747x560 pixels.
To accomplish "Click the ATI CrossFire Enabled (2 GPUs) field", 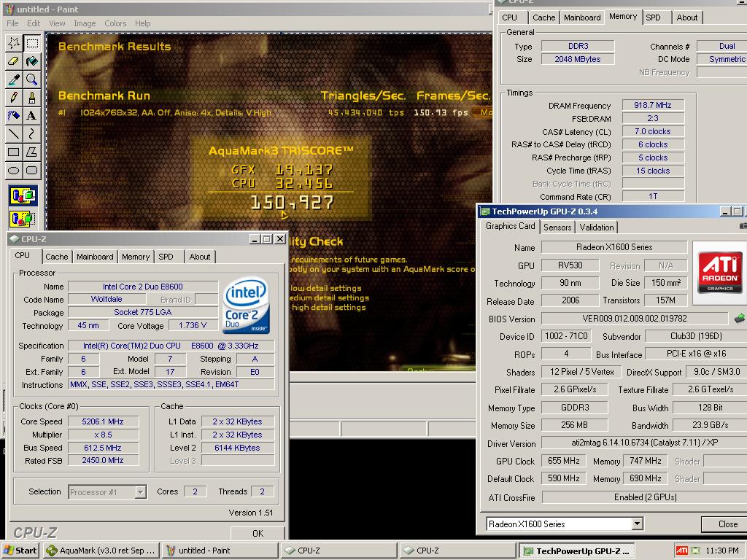I will [645, 497].
